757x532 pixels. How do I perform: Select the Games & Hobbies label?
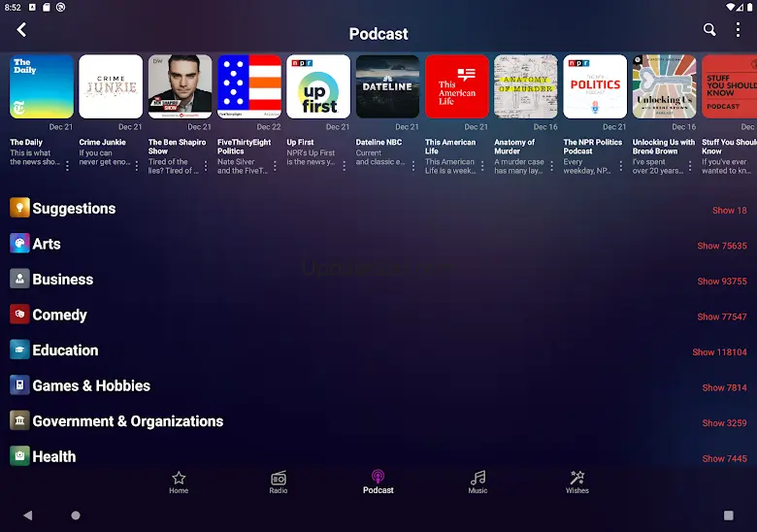pyautogui.click(x=91, y=385)
